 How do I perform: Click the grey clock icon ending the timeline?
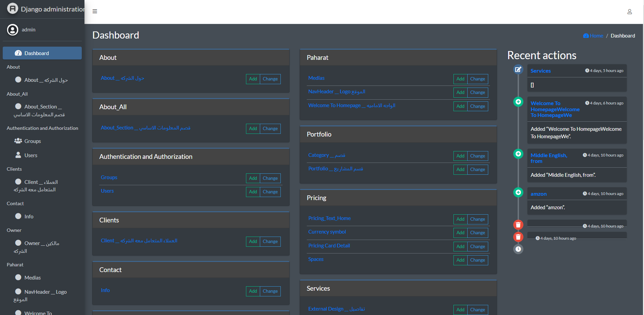pos(518,249)
